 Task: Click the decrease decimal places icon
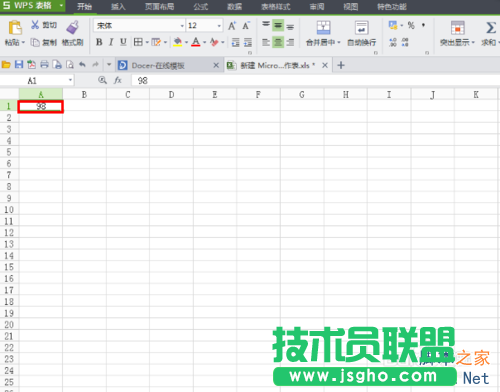pyautogui.click(x=405, y=42)
